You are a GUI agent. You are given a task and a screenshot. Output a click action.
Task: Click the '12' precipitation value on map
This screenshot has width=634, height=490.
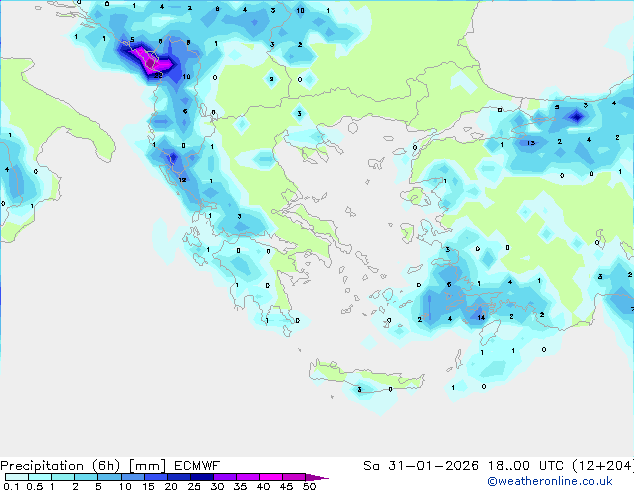[x=182, y=180]
